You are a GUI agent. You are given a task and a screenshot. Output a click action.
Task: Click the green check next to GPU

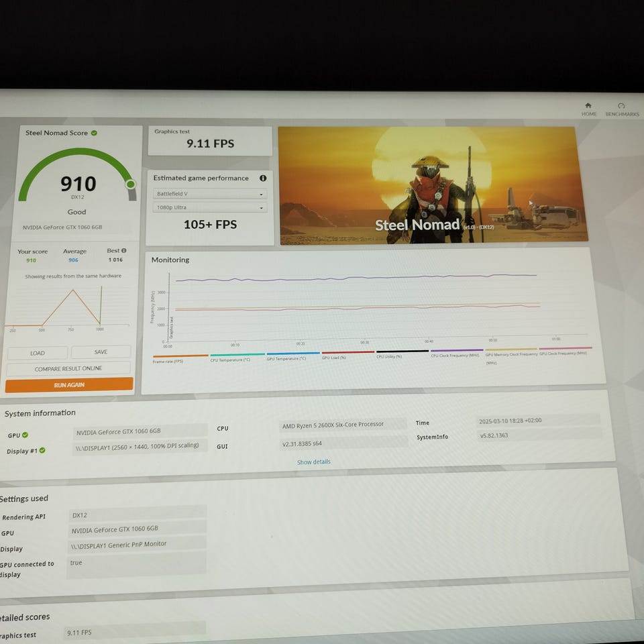tap(25, 435)
